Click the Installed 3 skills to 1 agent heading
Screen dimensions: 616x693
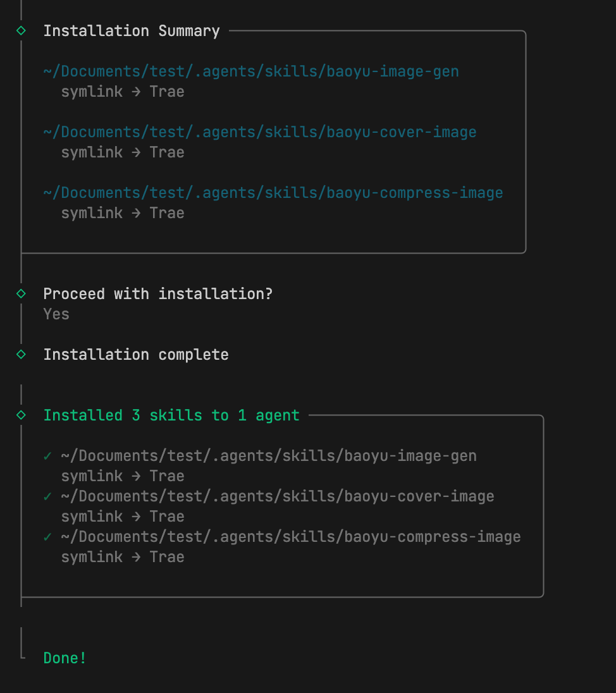(x=171, y=415)
